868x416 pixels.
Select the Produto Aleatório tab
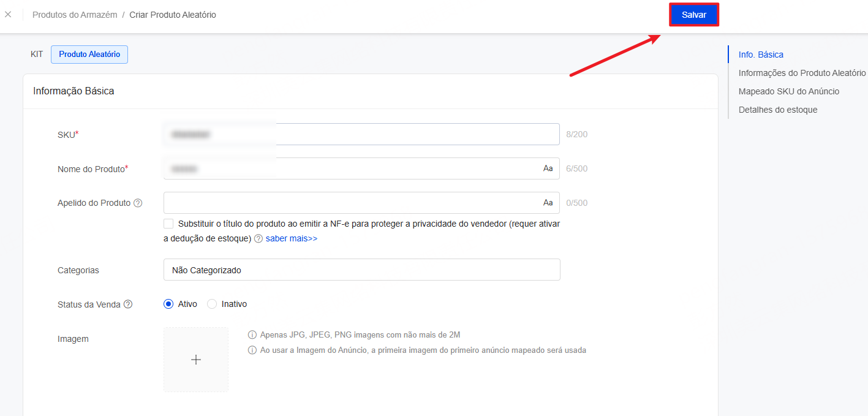click(x=89, y=54)
